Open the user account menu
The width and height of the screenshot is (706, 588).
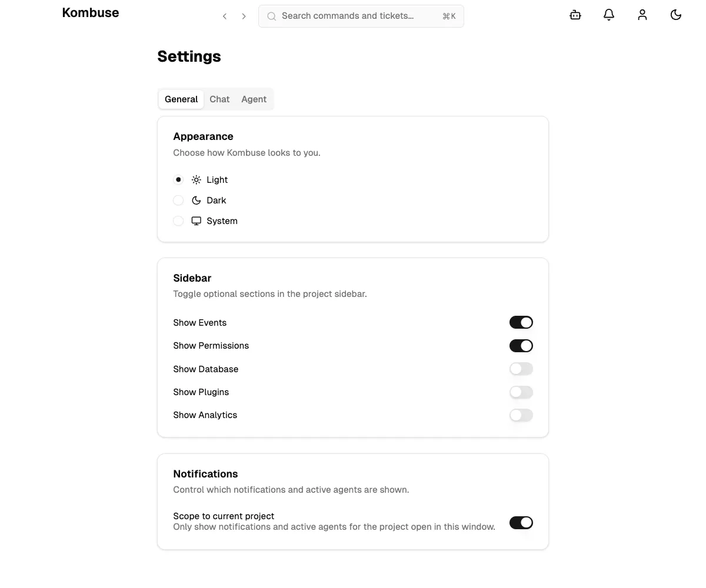coord(642,15)
